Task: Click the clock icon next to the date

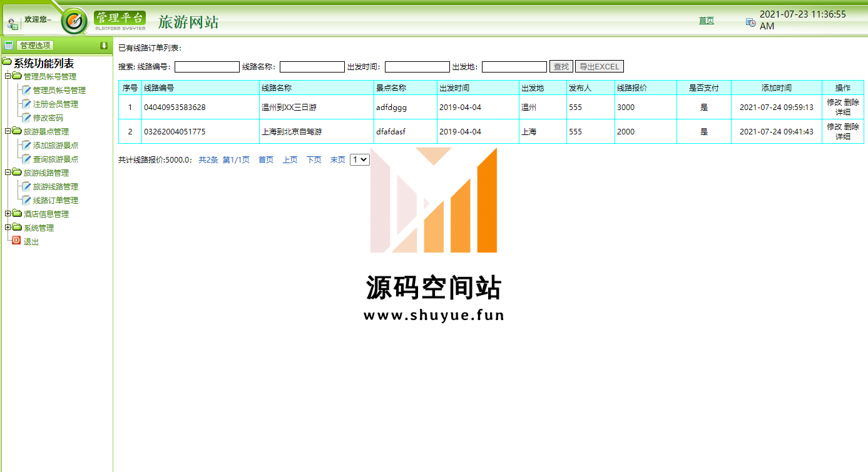Action: click(750, 22)
